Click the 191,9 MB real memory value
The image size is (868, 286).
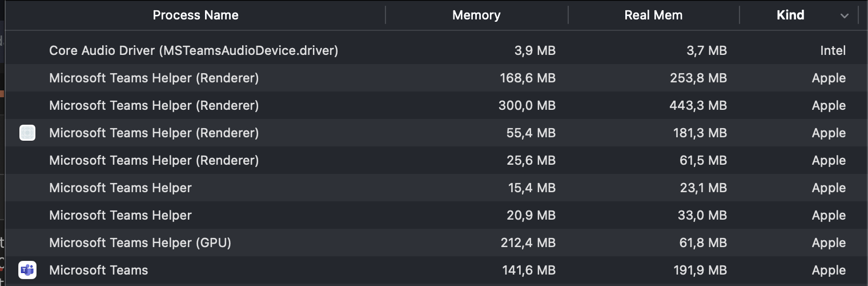700,270
